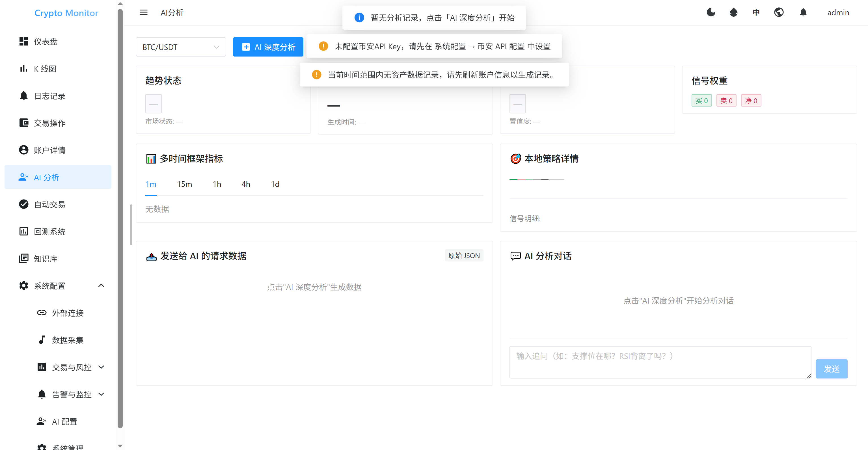Click the Crypto Monitor logo link

coord(66,13)
